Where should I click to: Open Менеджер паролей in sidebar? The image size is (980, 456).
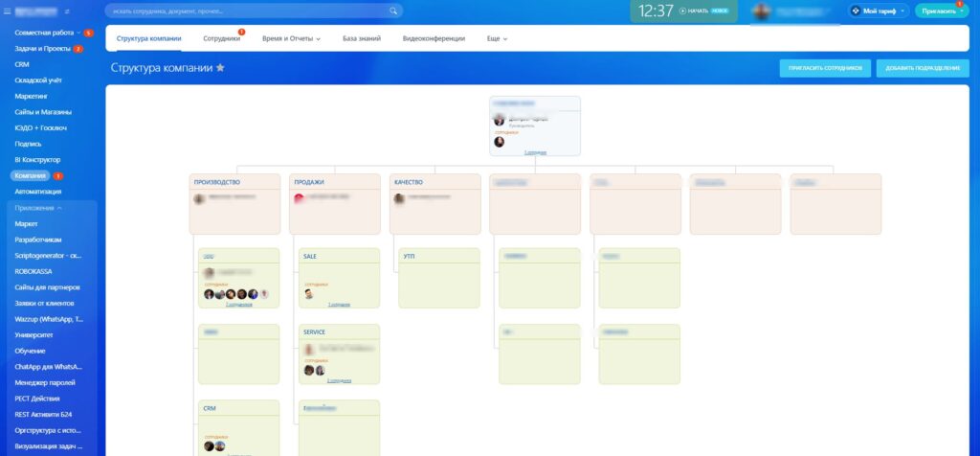pos(45,382)
